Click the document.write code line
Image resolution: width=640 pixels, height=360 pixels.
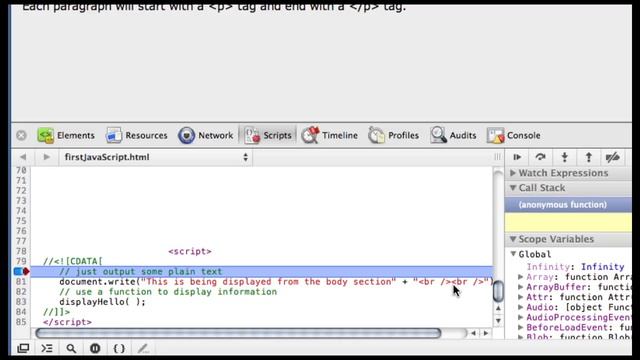[x=276, y=282]
